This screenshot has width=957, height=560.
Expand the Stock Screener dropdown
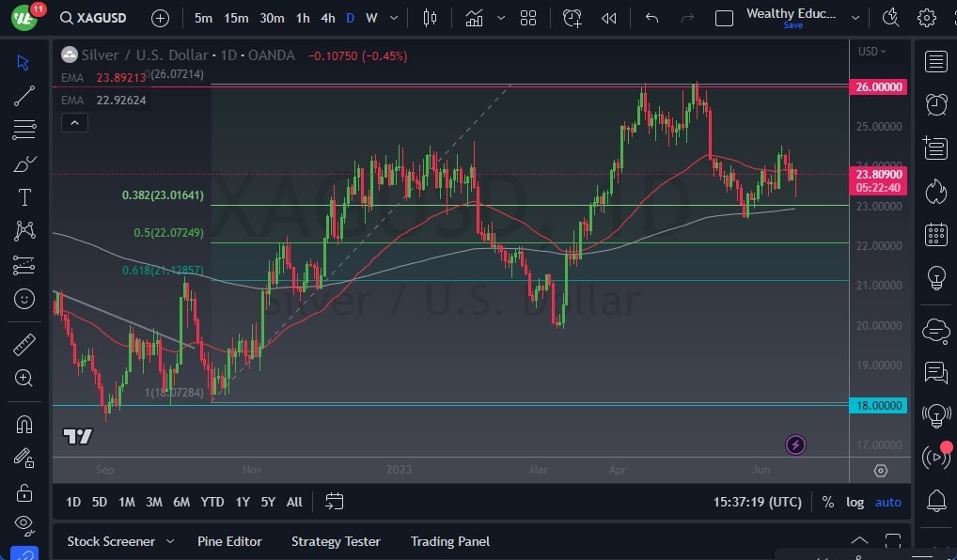[170, 541]
